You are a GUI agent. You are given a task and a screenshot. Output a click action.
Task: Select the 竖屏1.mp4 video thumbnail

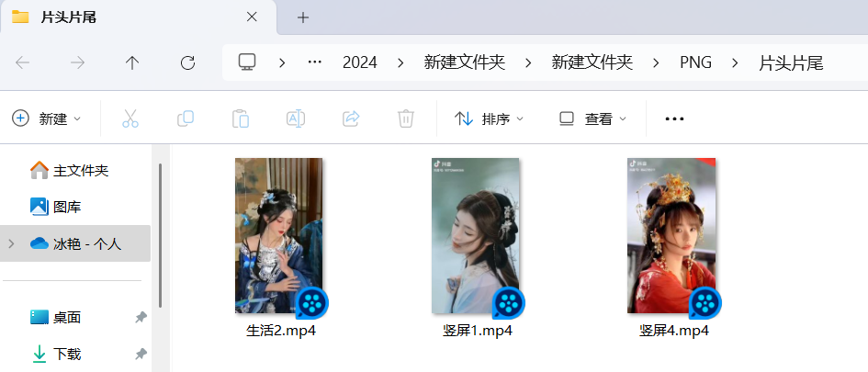pos(476,236)
